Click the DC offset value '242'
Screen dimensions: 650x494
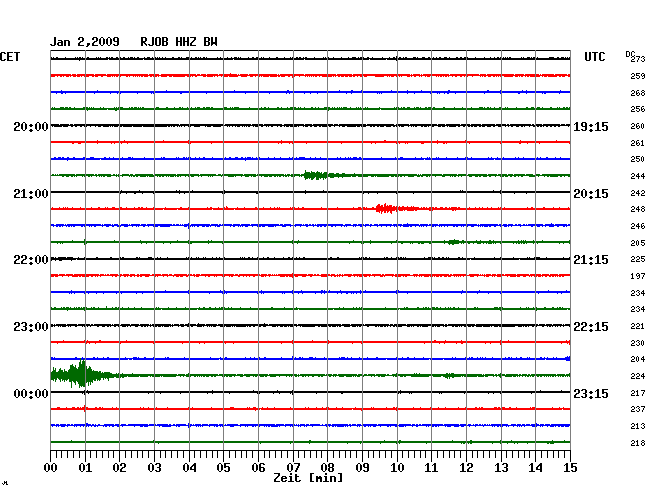638,193
